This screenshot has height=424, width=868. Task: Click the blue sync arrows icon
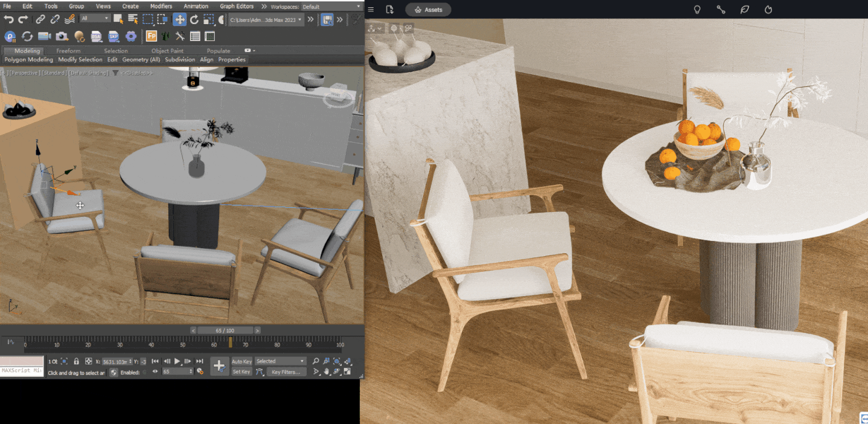(27, 36)
